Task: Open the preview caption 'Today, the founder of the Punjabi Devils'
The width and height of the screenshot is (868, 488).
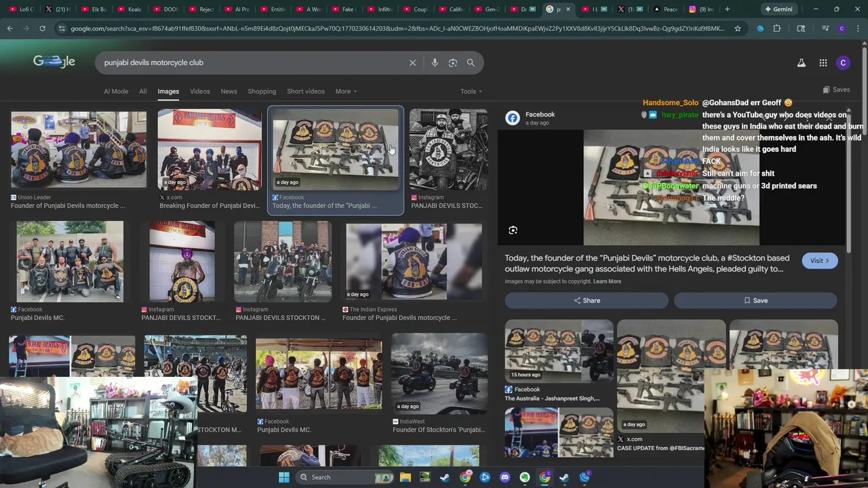Action: click(647, 263)
